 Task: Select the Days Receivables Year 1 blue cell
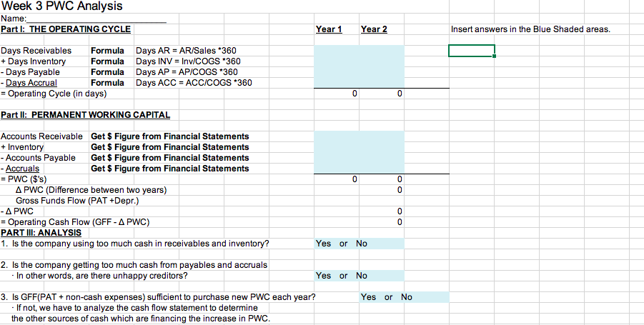click(337, 51)
